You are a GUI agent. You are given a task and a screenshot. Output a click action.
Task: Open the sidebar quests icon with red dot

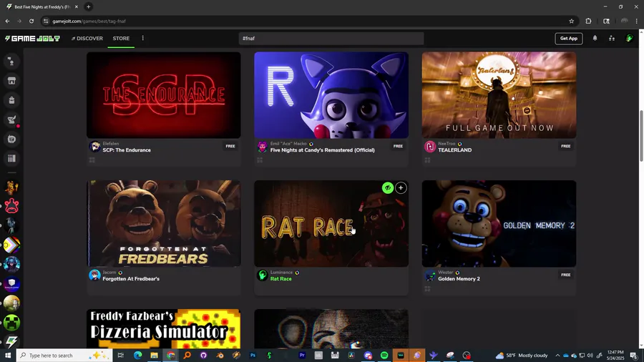click(11, 120)
